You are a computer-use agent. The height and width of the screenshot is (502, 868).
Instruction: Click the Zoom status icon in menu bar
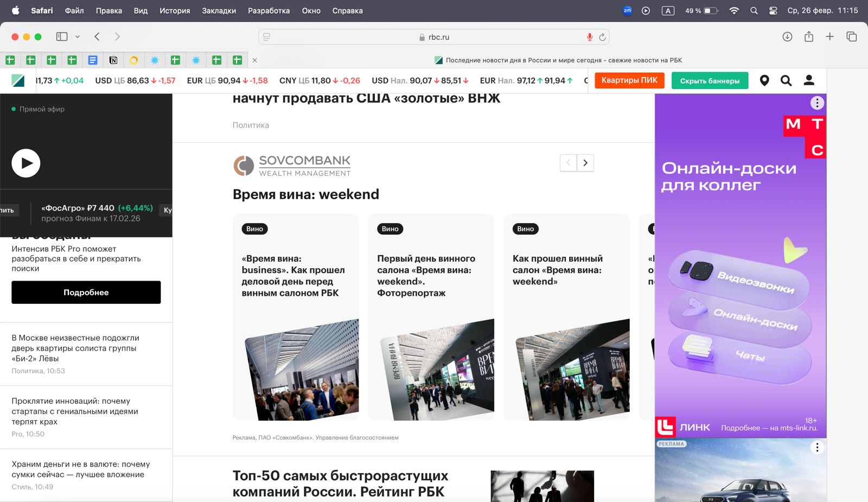(x=627, y=10)
